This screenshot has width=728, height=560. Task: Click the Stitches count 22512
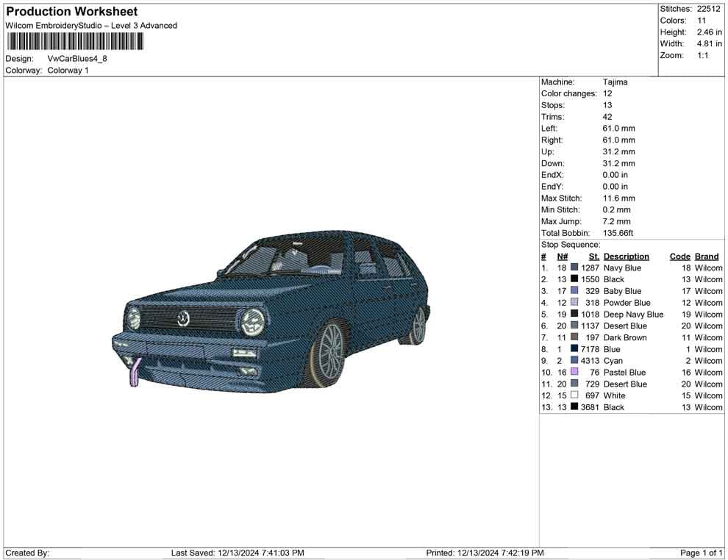coord(708,9)
